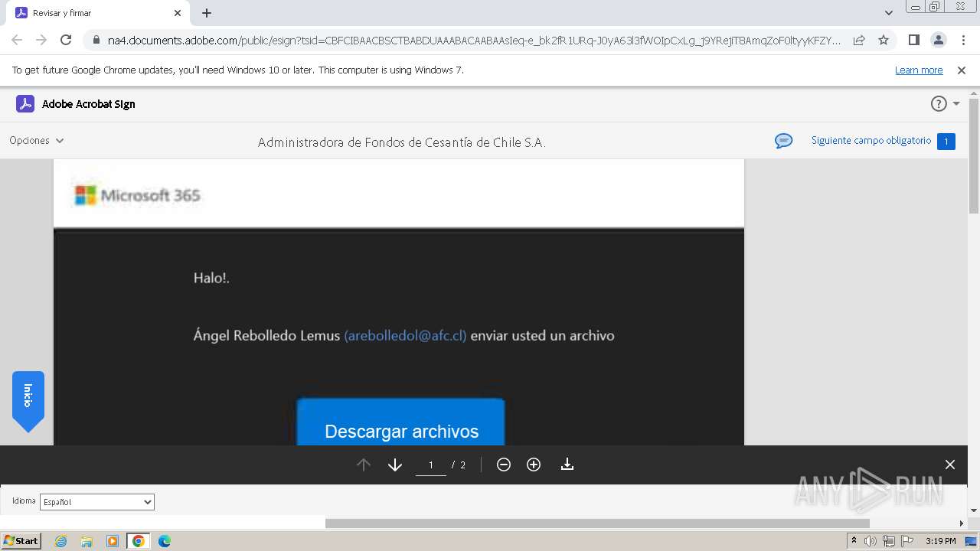Click Learn more about Chrome updates
980x551 pixels.
919,70
